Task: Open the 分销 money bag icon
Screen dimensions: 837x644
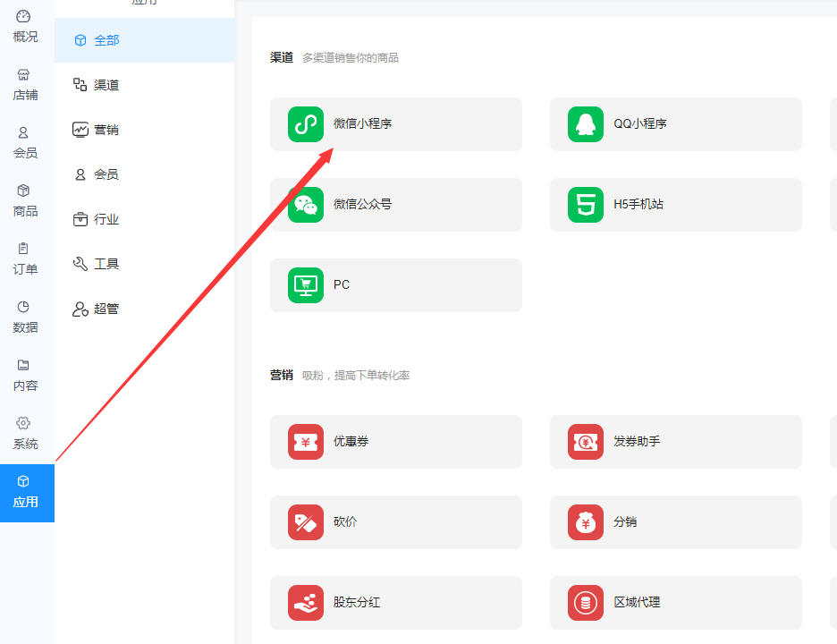Action: [585, 522]
